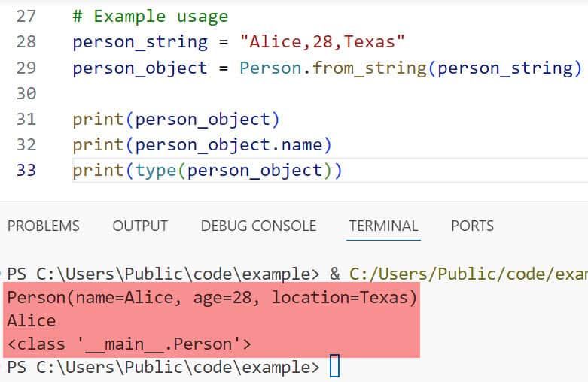Click the terminal prompt cursor box

(x=335, y=367)
